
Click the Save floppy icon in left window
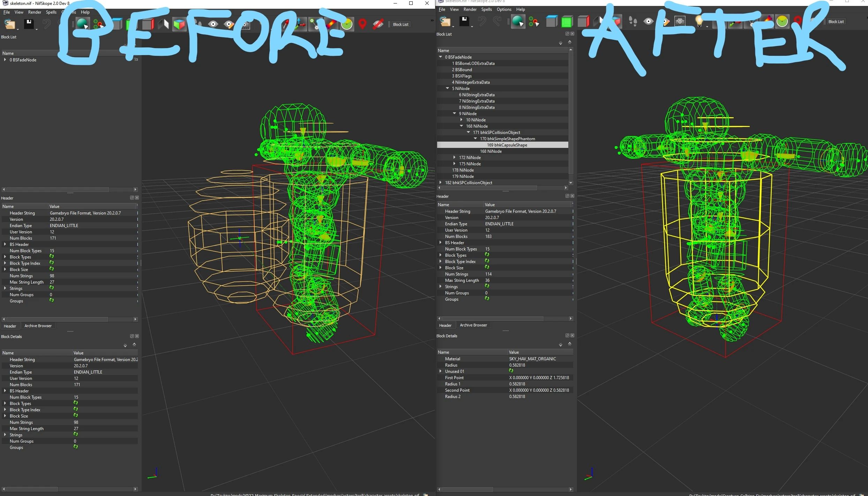[29, 24]
